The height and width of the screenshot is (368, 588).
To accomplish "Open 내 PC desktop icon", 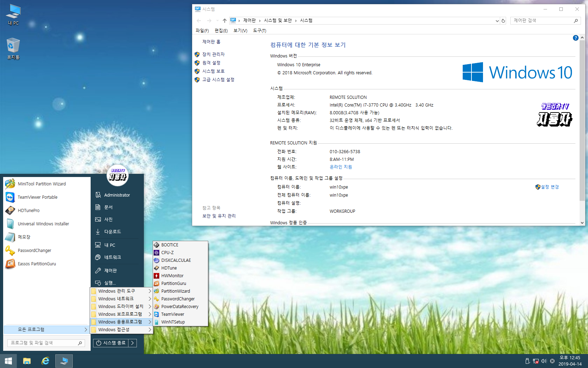I will tap(13, 15).
